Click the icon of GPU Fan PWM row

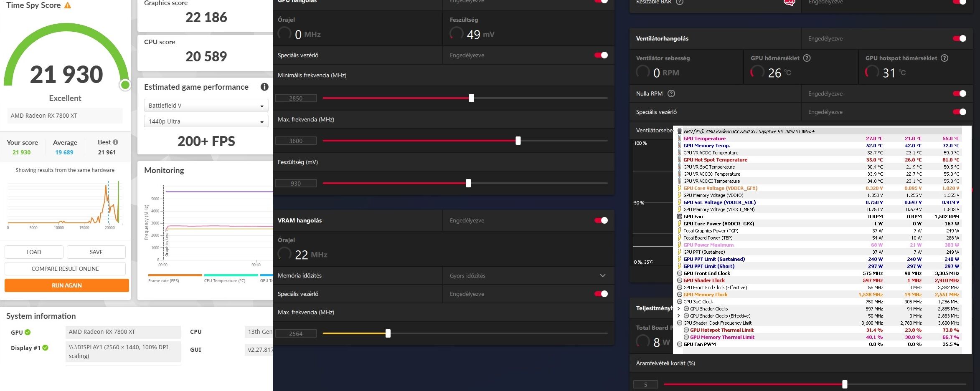coord(680,344)
